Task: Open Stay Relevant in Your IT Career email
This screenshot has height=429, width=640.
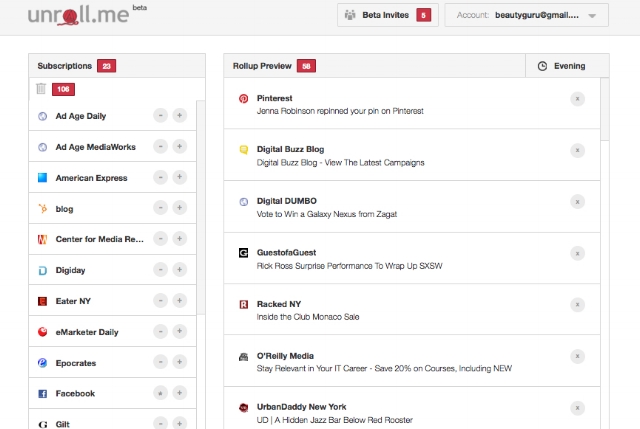Action: coord(384,368)
